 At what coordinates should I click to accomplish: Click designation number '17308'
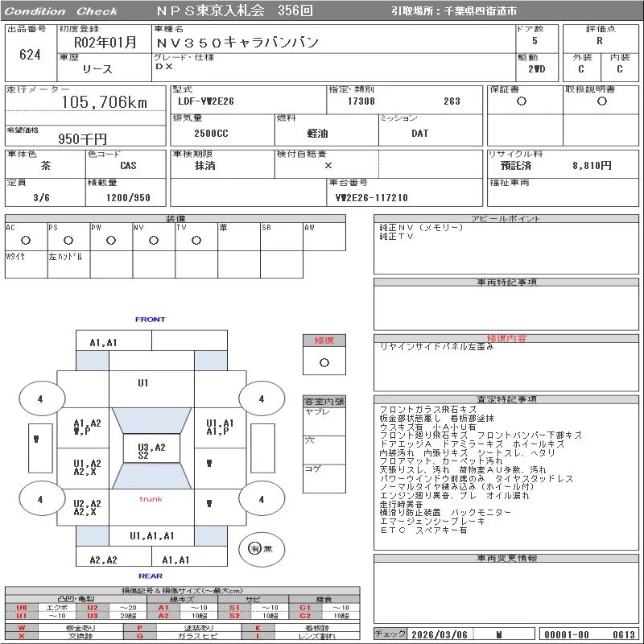coord(361,101)
